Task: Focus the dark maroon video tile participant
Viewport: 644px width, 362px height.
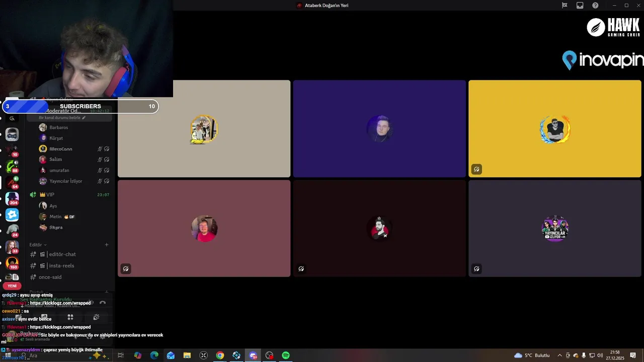Action: (x=379, y=228)
